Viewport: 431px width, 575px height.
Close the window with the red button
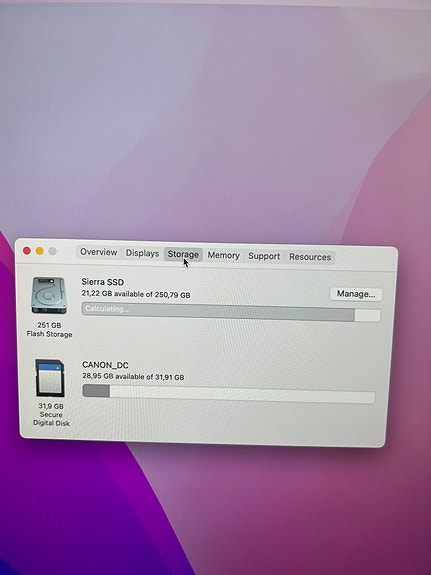(26, 250)
